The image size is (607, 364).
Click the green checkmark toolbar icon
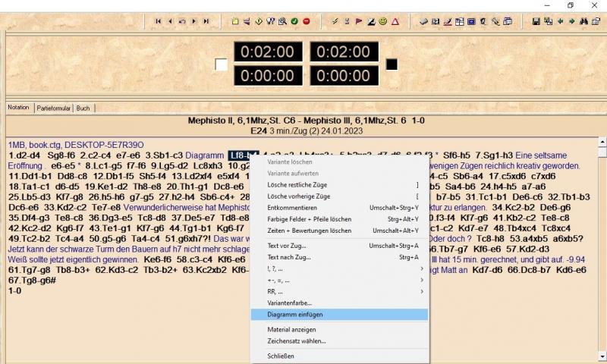point(294,21)
